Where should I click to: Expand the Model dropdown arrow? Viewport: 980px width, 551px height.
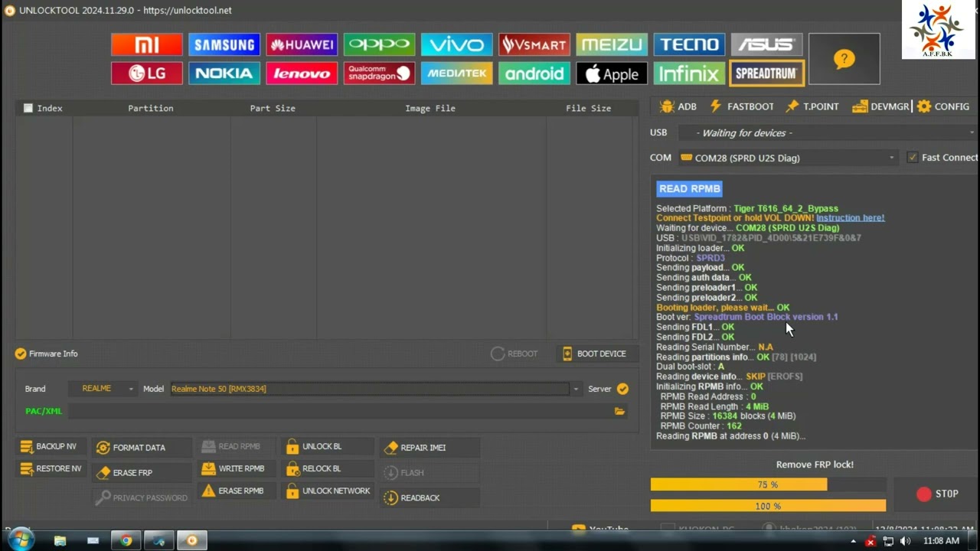point(576,389)
